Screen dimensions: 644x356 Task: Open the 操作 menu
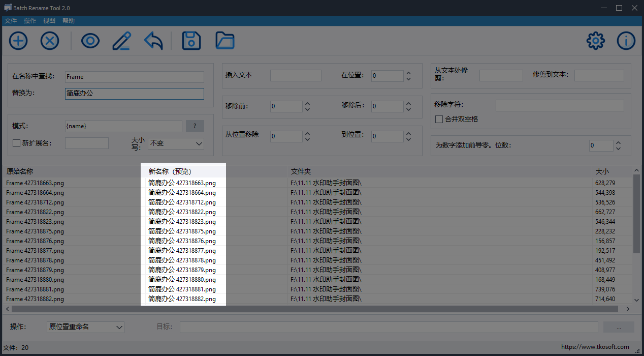(30, 21)
